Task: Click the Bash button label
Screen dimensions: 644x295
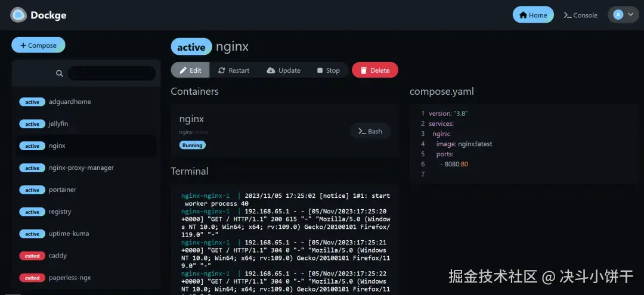Action: coord(375,131)
